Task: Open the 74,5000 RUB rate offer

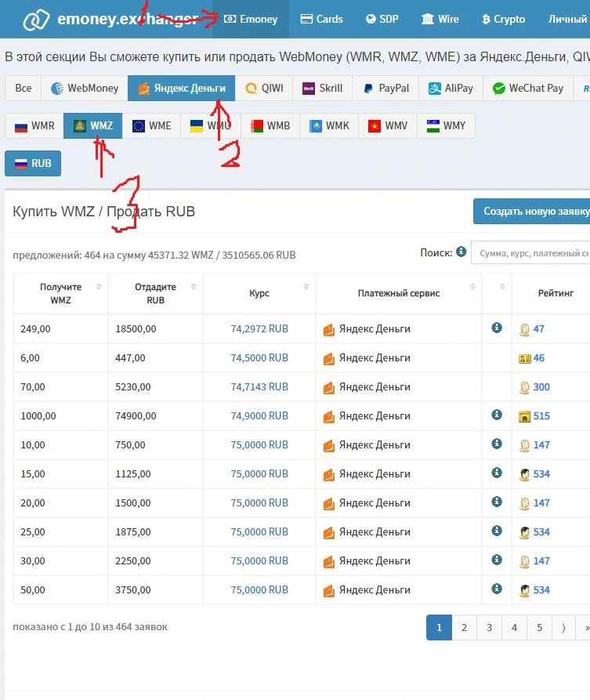Action: pyautogui.click(x=259, y=358)
